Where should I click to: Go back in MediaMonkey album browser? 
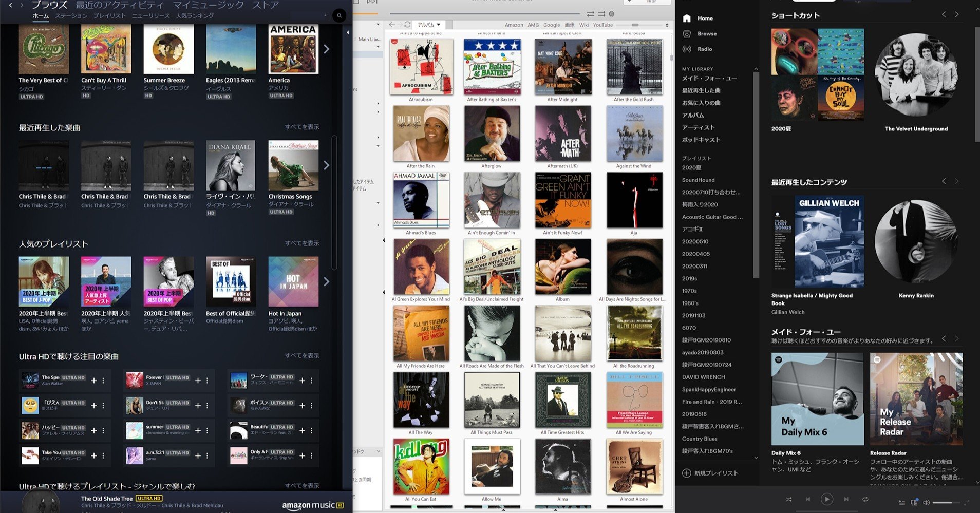click(392, 25)
